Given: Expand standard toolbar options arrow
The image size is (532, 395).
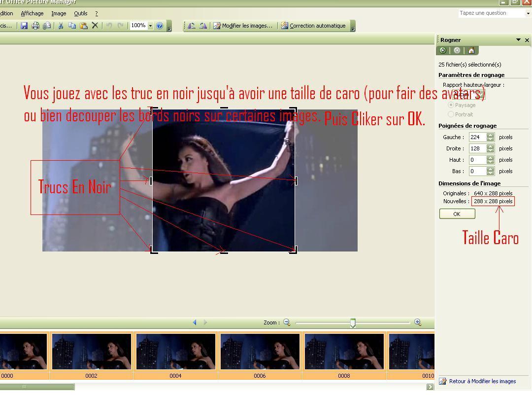Looking at the screenshot, I should tap(169, 27).
